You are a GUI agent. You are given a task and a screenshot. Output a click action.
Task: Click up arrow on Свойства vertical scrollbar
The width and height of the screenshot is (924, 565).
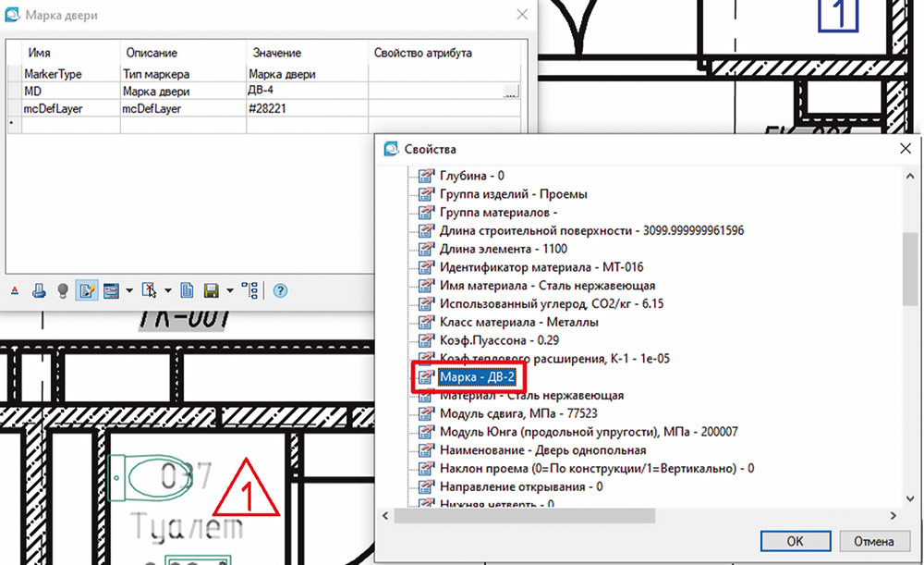(910, 176)
